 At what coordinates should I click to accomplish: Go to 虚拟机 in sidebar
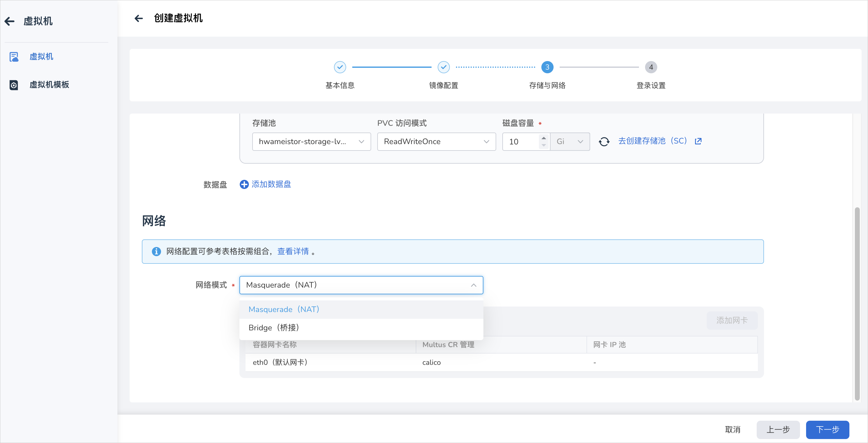pos(41,57)
